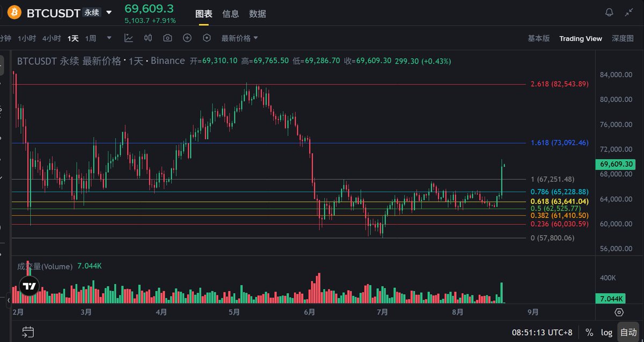The height and width of the screenshot is (342, 644).
Task: Open go-to-date calendar icon
Action: click(x=28, y=332)
